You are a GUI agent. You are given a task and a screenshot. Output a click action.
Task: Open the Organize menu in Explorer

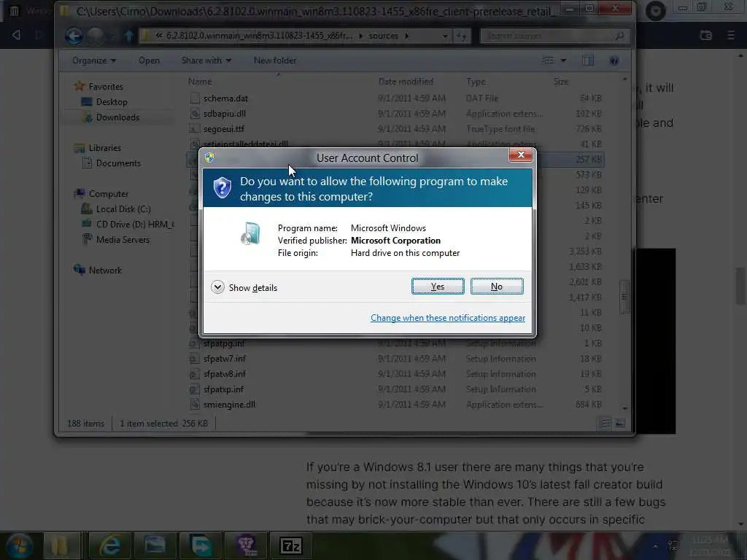coord(94,61)
